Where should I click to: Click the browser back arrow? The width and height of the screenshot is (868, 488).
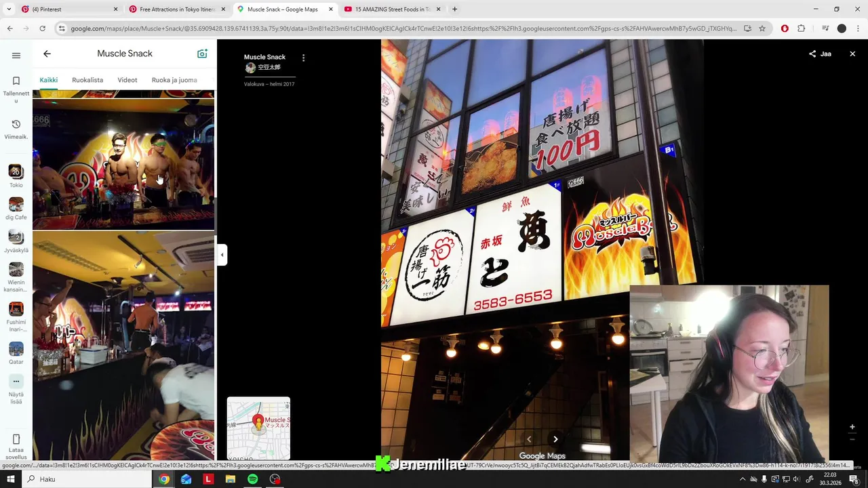point(9,28)
